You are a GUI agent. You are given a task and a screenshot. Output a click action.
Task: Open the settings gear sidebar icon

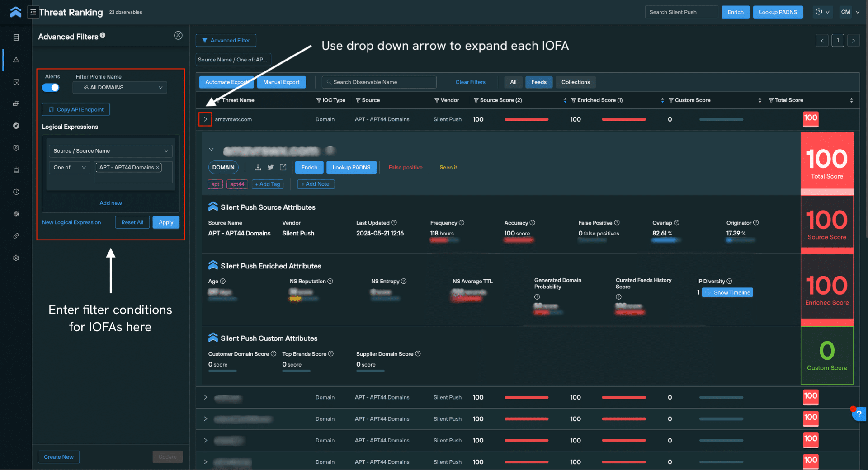click(x=16, y=258)
